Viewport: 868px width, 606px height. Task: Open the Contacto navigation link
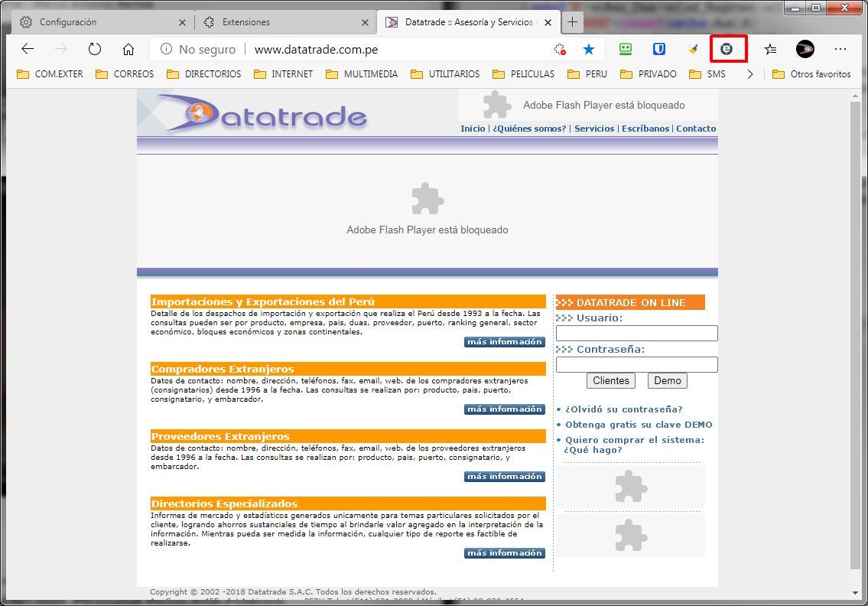tap(696, 129)
